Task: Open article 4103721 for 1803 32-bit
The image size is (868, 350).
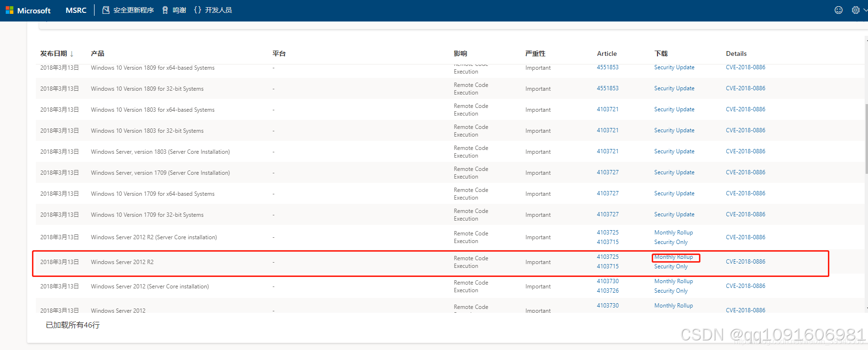Action: 607,130
